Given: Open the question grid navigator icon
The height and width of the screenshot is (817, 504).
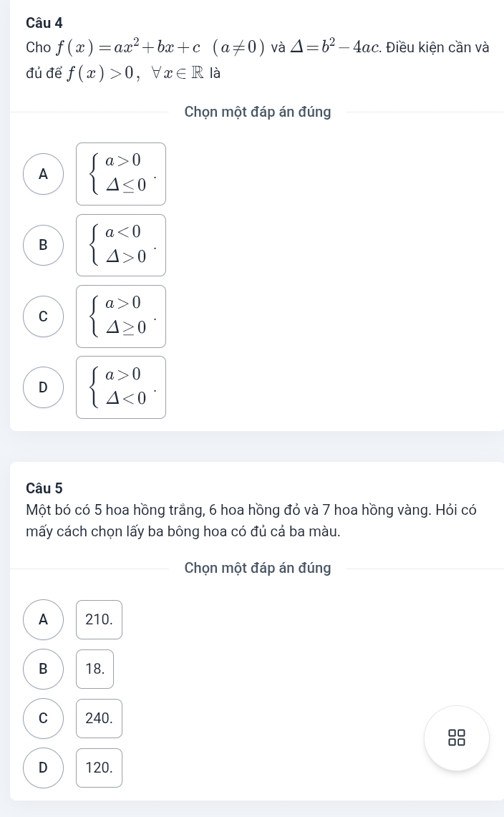Looking at the screenshot, I should click(456, 738).
